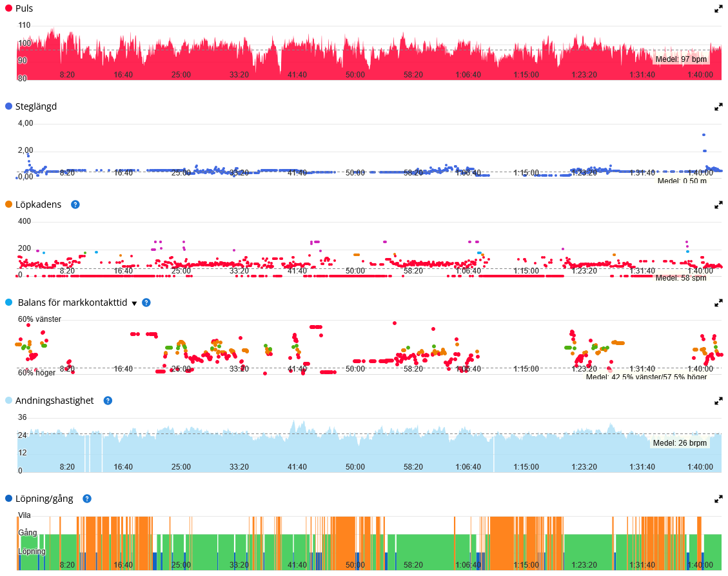Expand the Löpkadens chart to fullscreen
The image size is (728, 576).
point(718,205)
